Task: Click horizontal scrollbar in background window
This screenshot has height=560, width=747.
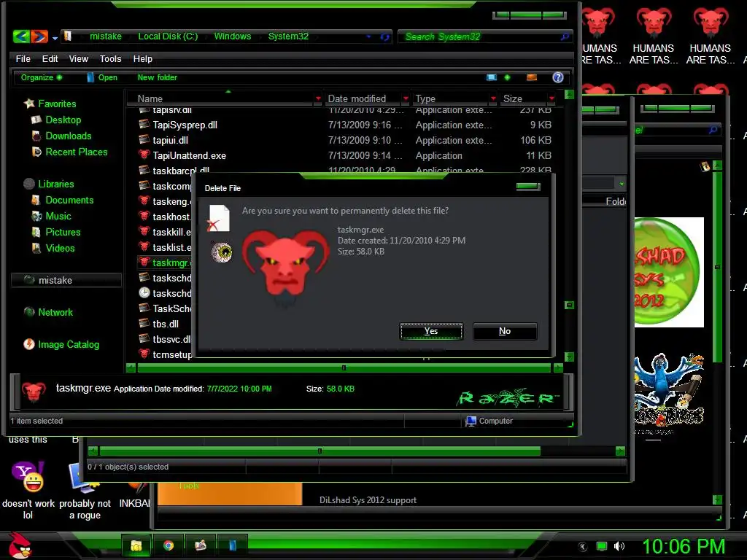Action: point(320,451)
